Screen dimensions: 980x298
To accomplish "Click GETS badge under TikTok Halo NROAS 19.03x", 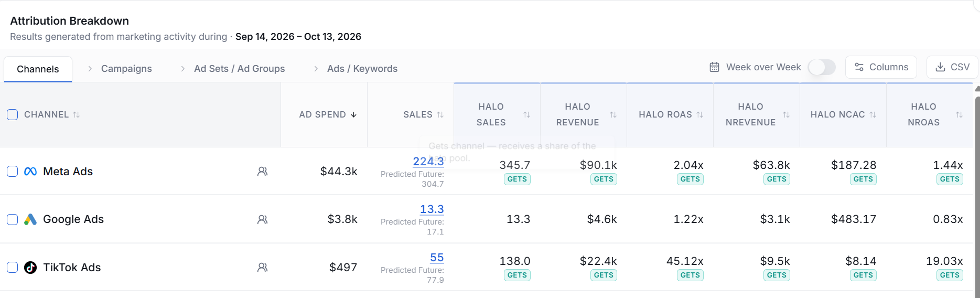I will [950, 275].
